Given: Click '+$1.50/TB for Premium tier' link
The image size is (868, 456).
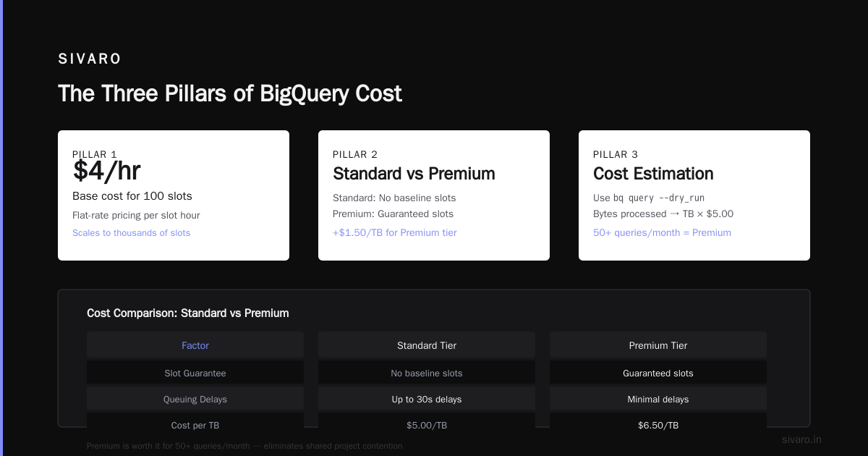Looking at the screenshot, I should pos(394,232).
